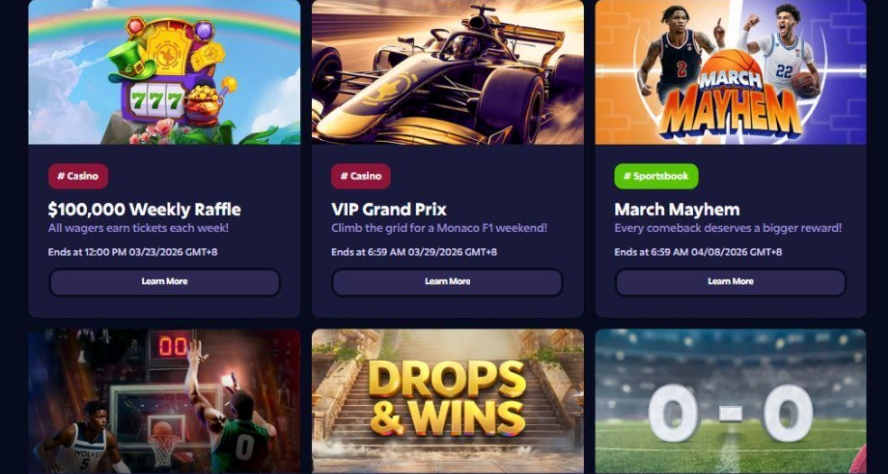Click 'All wagers earn tickets each week!' text
888x474 pixels.
pos(138,228)
